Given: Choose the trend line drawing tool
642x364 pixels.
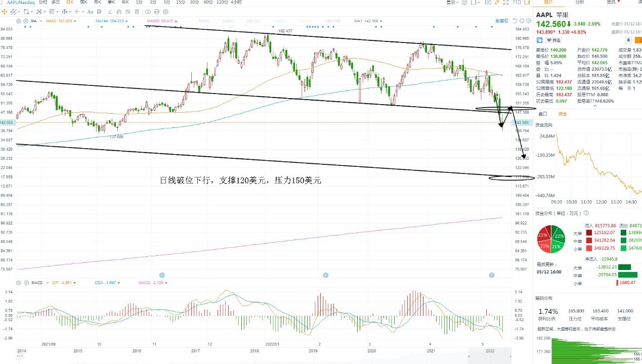Looking at the screenshot, I should click(14, 12).
